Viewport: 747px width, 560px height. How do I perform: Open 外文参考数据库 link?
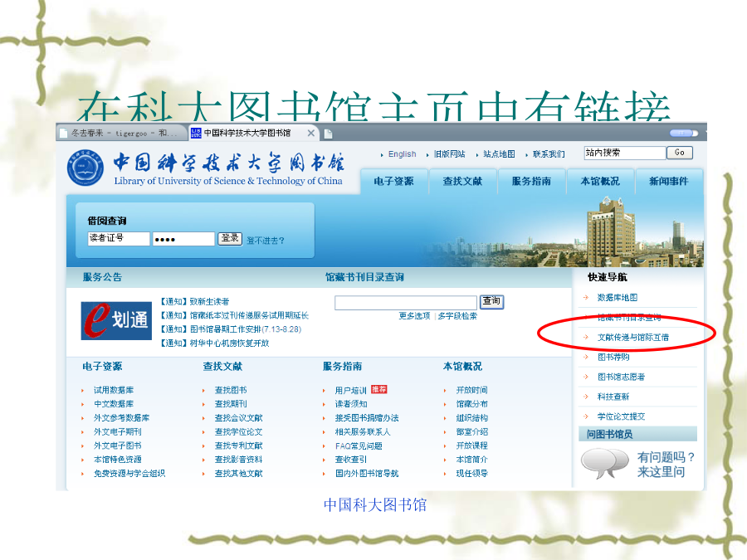tap(121, 417)
